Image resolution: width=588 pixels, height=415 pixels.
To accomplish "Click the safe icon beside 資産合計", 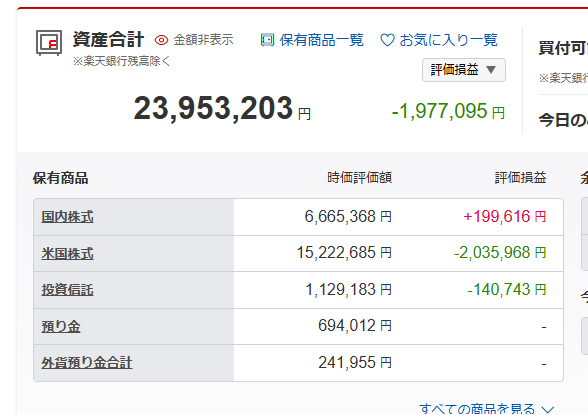I will (x=49, y=43).
